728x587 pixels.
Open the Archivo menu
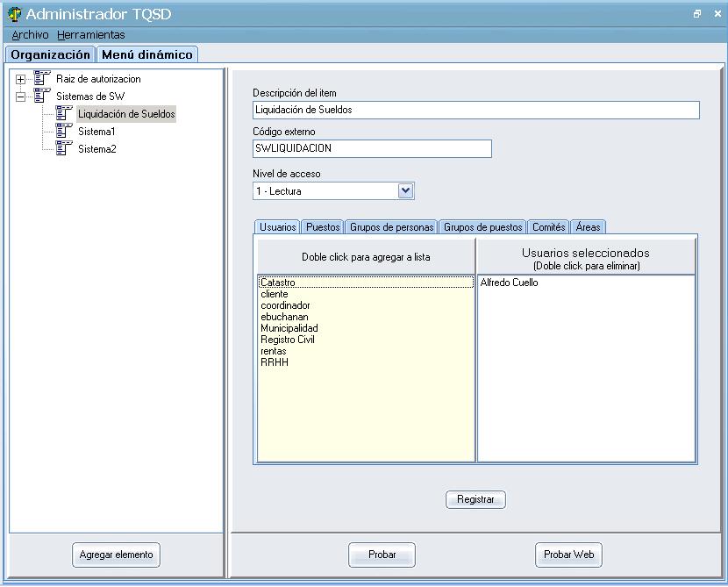point(30,35)
